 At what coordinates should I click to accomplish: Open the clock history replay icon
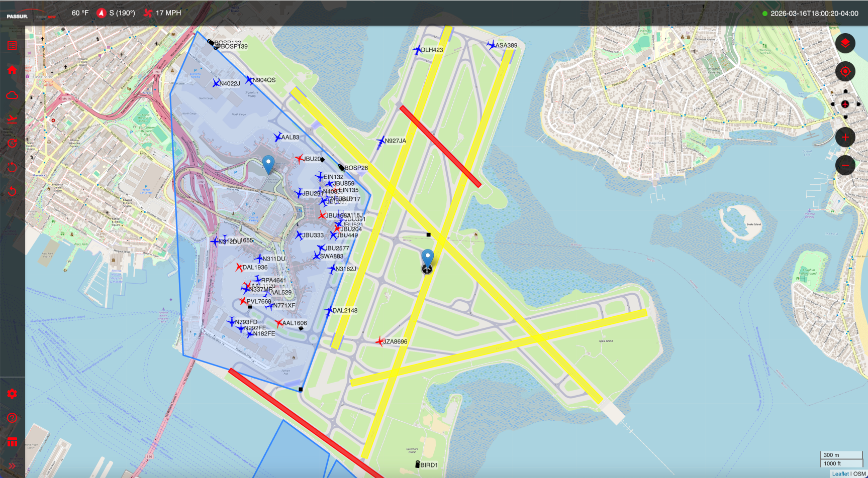point(12,144)
